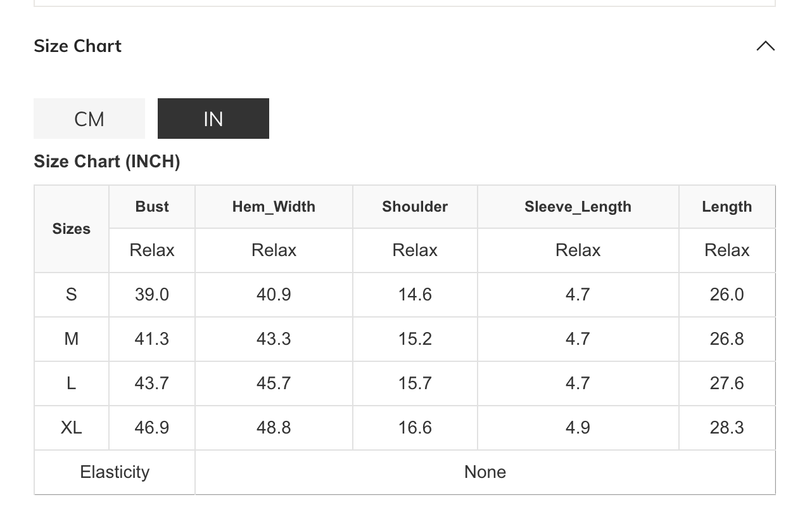
Task: Click the Size Chart (INCH) title
Action: [x=107, y=162]
